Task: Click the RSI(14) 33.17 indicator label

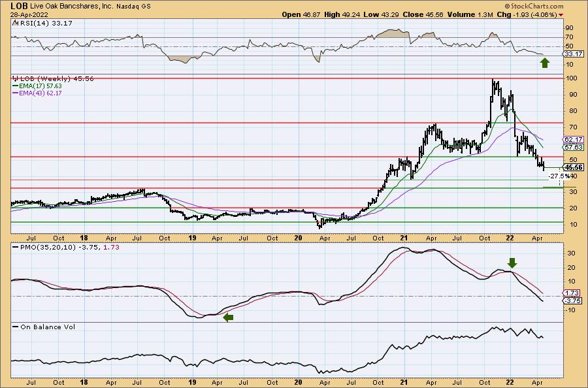Action: [x=46, y=23]
